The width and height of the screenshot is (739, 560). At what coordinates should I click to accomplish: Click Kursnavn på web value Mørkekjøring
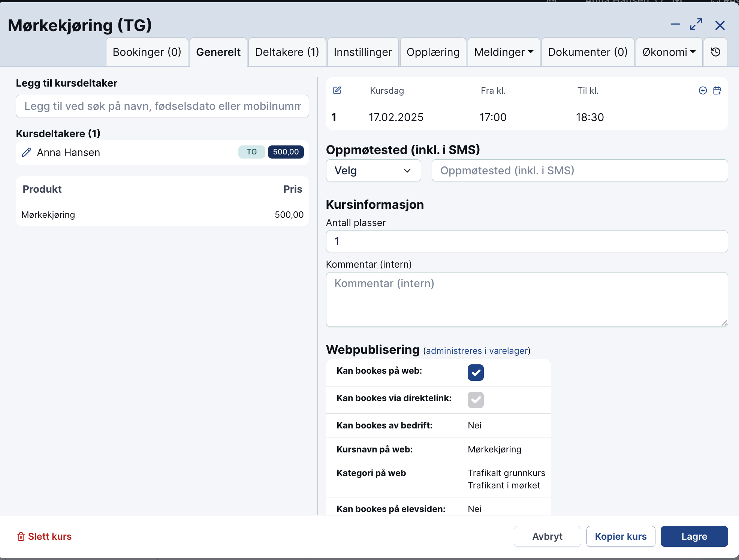click(495, 449)
